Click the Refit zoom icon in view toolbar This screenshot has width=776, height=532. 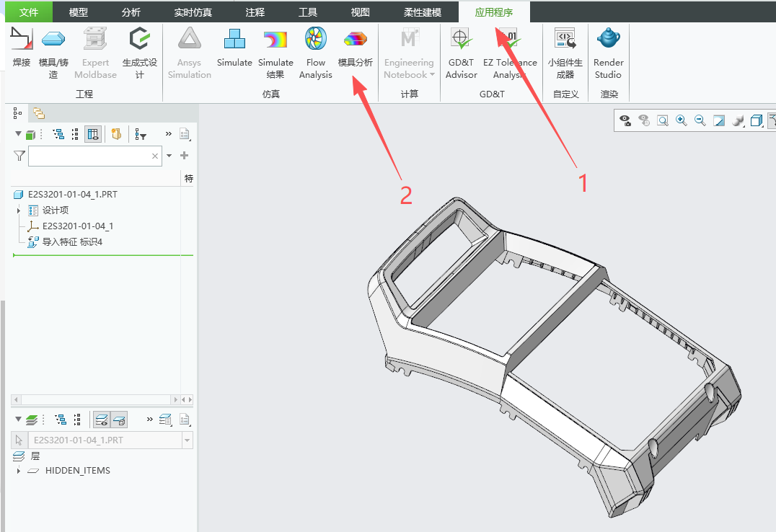(663, 120)
